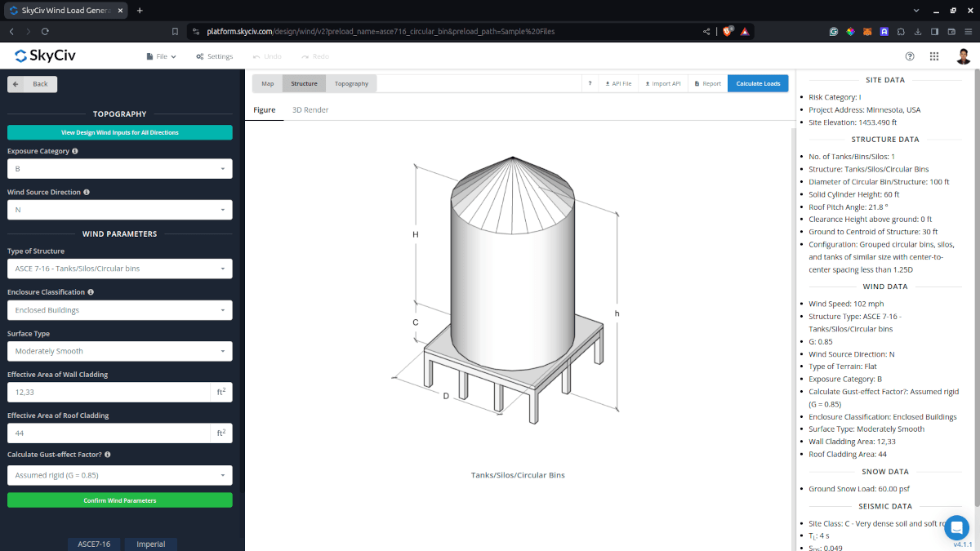Viewport: 980px width, 551px height.
Task: Open the colorful color-picker extension icon
Action: point(850,31)
